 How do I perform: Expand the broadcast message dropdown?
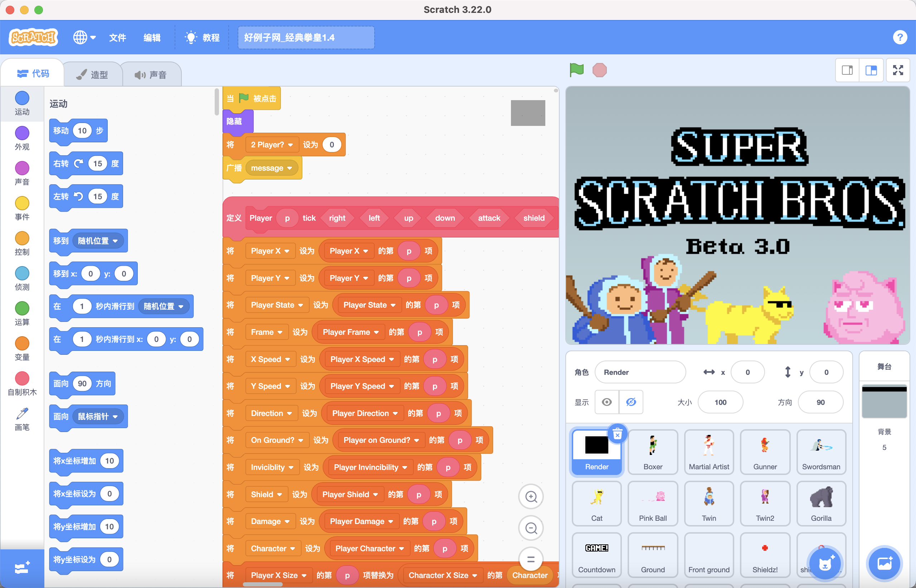click(x=272, y=168)
